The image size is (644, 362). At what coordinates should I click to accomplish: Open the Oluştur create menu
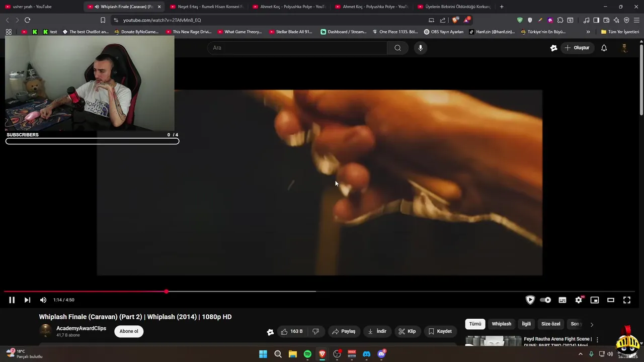pyautogui.click(x=577, y=48)
